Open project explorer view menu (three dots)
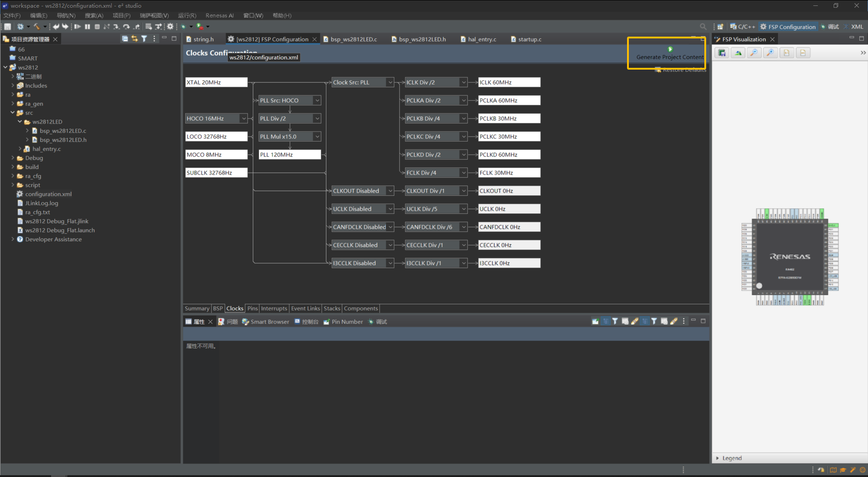This screenshot has height=477, width=868. tap(154, 39)
